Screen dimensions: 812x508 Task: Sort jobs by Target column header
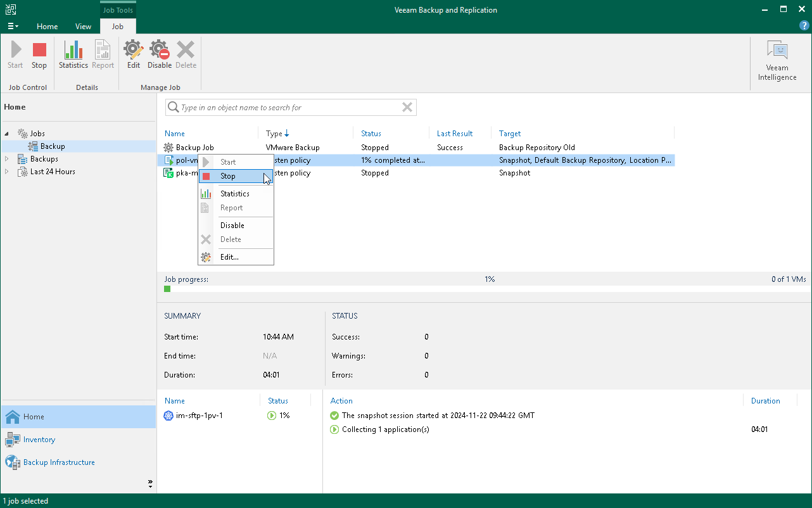click(510, 134)
